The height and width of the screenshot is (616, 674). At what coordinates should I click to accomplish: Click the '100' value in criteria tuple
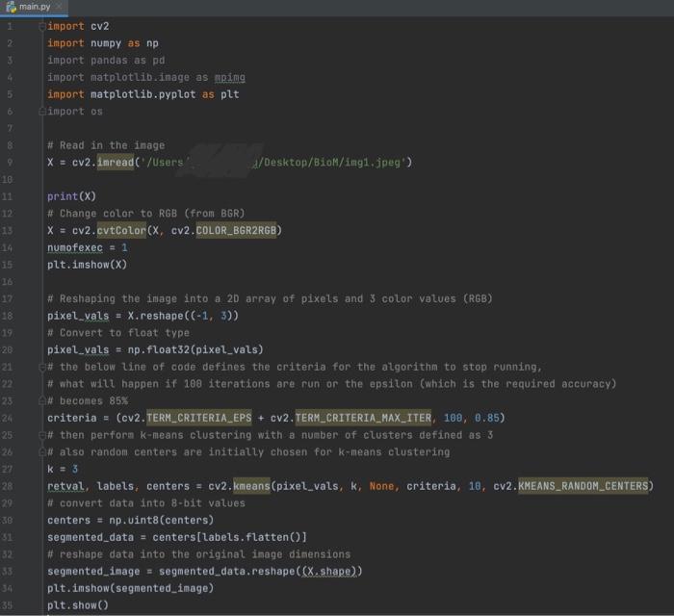[453, 418]
